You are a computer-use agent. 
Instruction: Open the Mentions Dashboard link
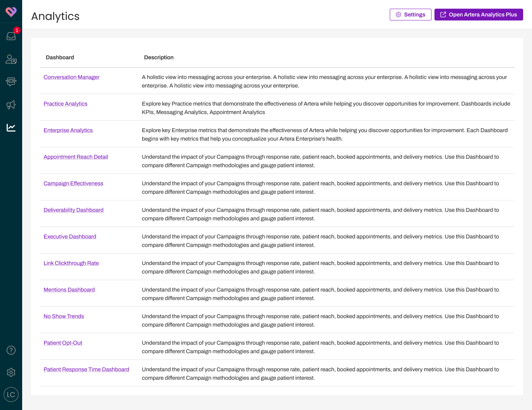point(69,290)
